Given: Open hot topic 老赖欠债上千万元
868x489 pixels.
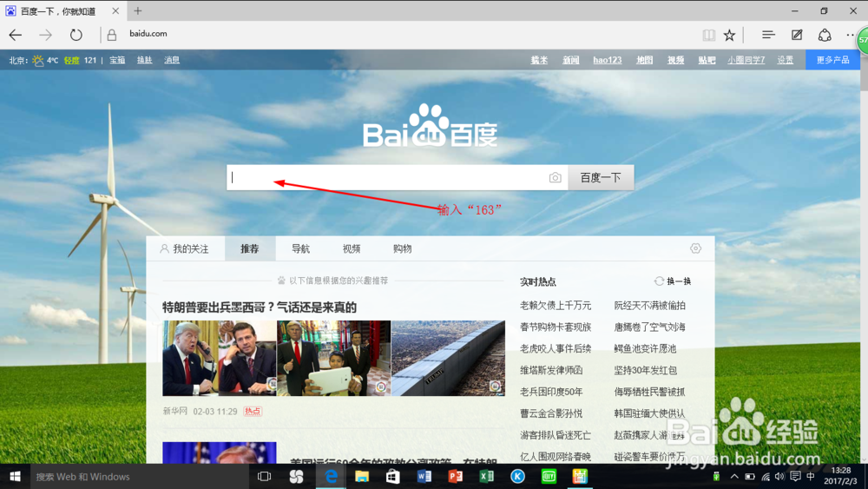Looking at the screenshot, I should coord(556,305).
